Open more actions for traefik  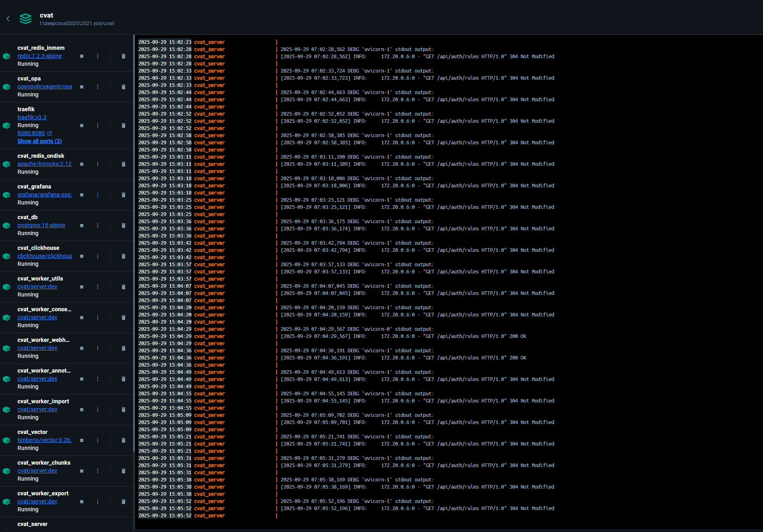(x=98, y=126)
